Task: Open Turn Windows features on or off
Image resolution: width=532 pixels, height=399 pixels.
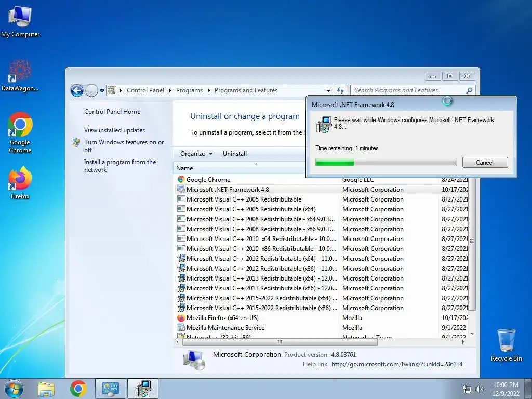Action: tap(124, 146)
